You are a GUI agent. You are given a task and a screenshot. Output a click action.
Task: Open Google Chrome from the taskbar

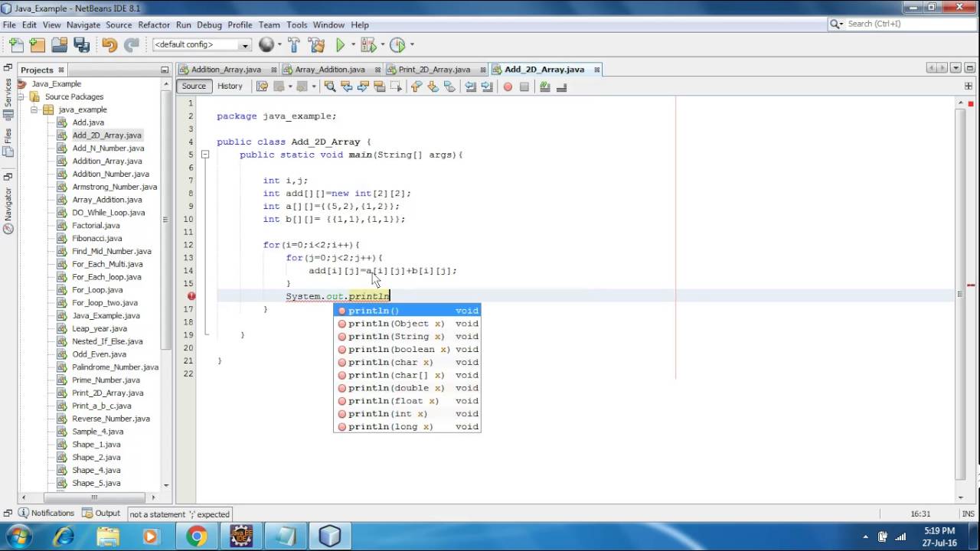point(197,536)
